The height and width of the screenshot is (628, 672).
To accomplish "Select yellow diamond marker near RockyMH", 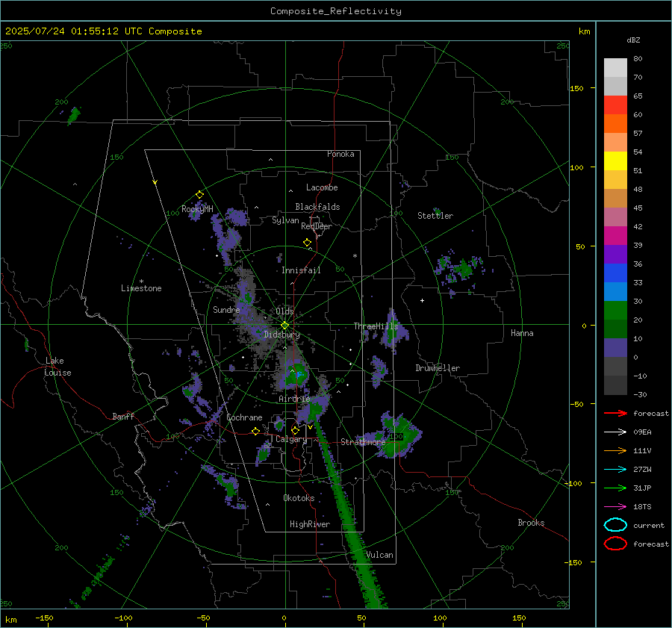I will [x=199, y=195].
